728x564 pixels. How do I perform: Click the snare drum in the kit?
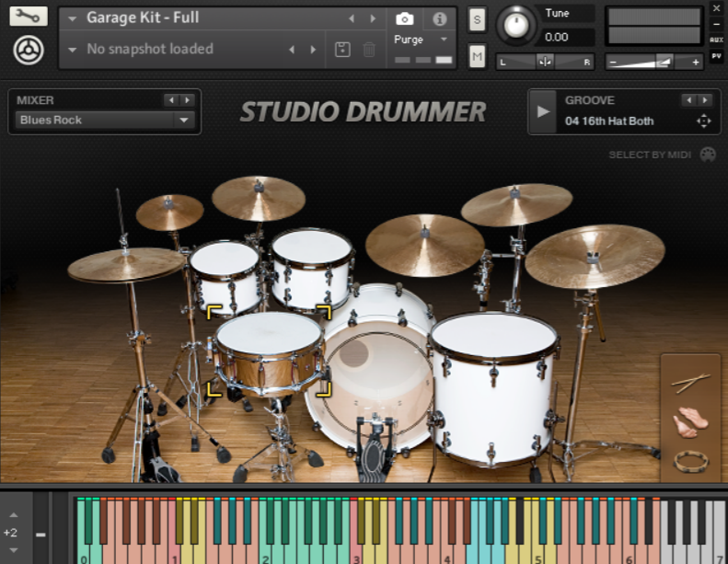coord(270,353)
